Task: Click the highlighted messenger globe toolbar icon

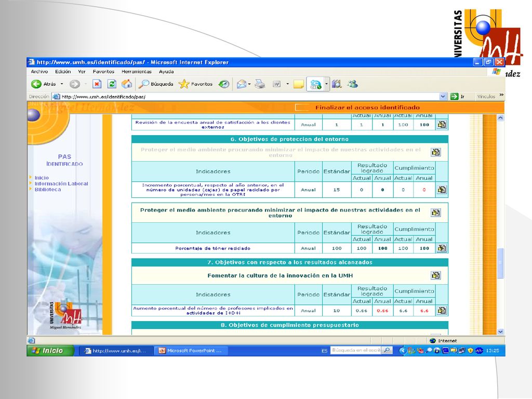Action: pos(315,84)
